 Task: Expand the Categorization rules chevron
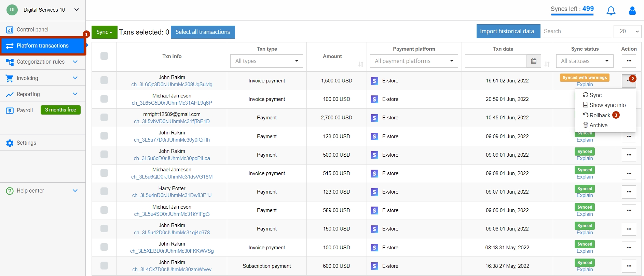click(x=75, y=62)
